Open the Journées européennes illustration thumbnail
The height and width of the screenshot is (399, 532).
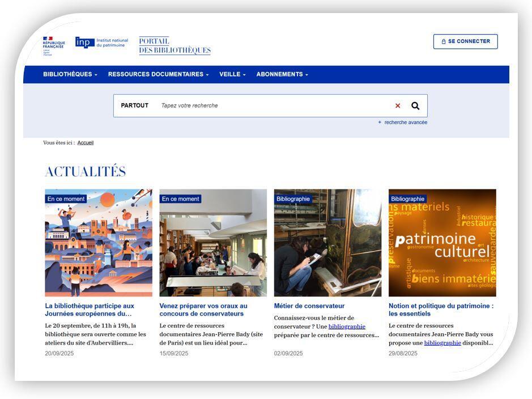[99, 243]
